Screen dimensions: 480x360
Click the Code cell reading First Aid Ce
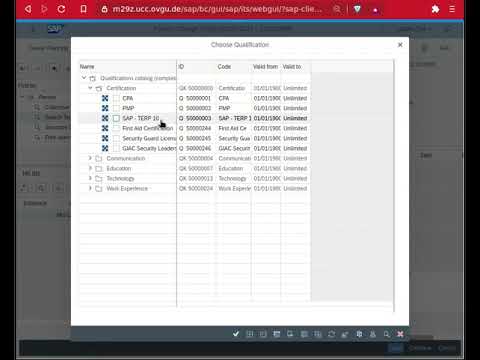coord(233,128)
